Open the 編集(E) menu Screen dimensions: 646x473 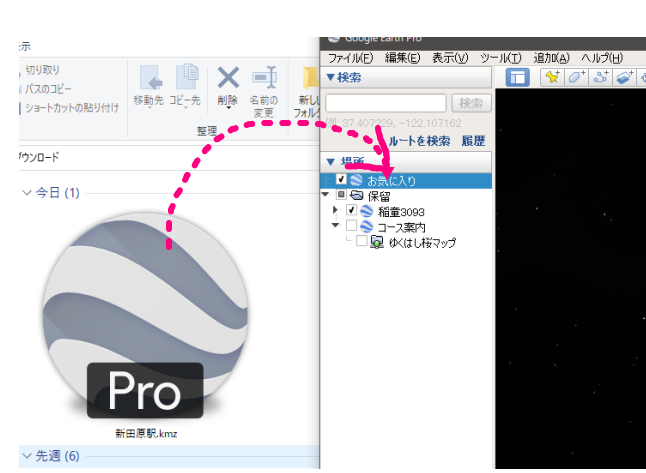click(403, 58)
